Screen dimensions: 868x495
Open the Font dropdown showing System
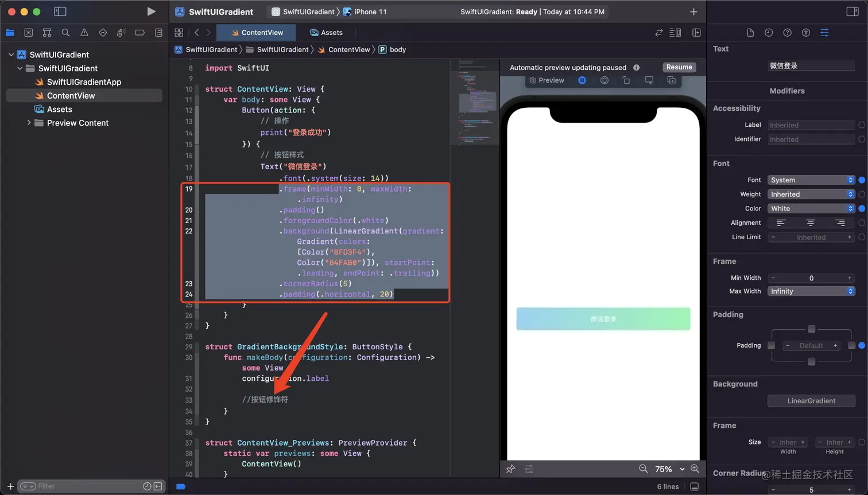click(811, 180)
